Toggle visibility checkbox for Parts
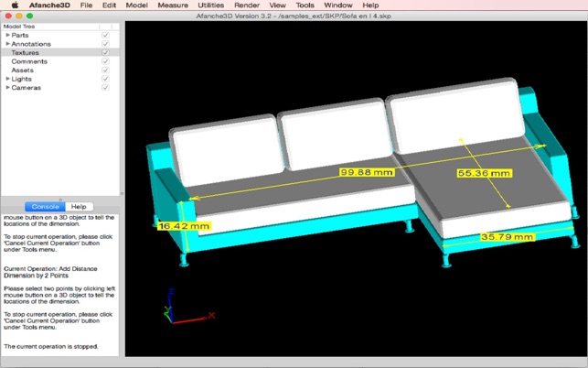Image resolution: width=588 pixels, height=368 pixels. pos(106,36)
